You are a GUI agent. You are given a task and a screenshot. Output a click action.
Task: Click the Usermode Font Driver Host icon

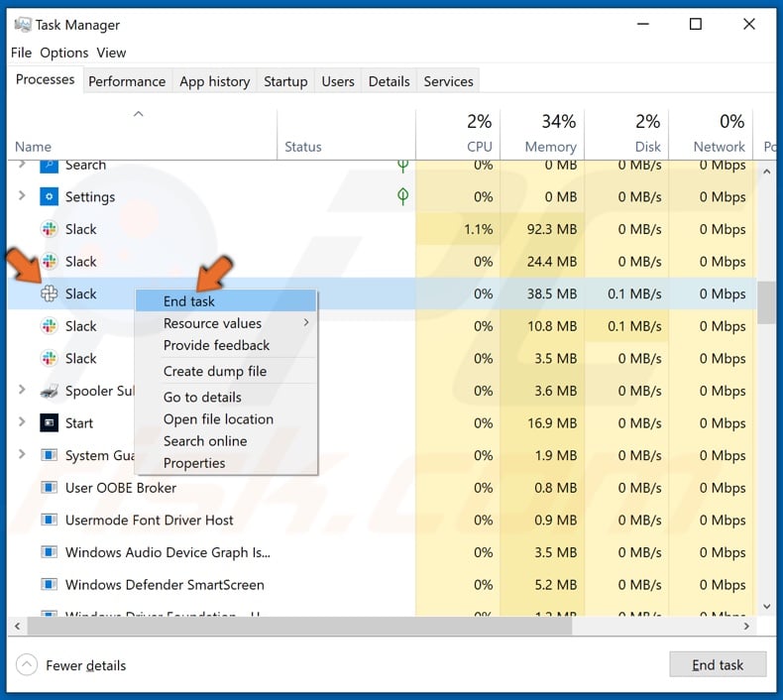point(49,521)
